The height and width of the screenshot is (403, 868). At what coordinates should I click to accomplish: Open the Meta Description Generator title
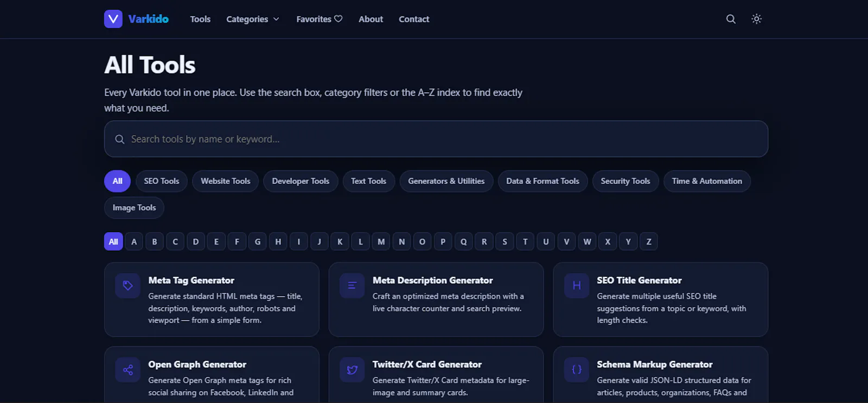433,280
